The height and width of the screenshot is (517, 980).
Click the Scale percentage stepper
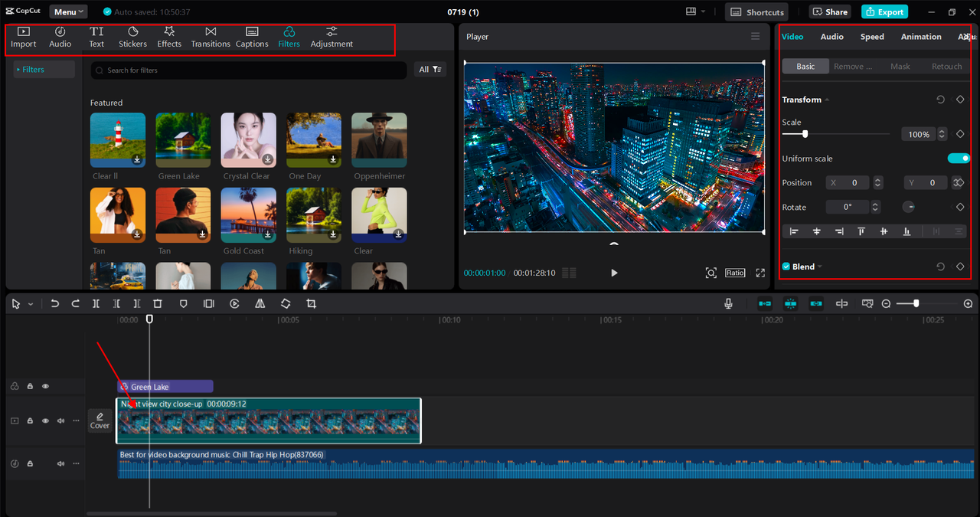pos(942,134)
